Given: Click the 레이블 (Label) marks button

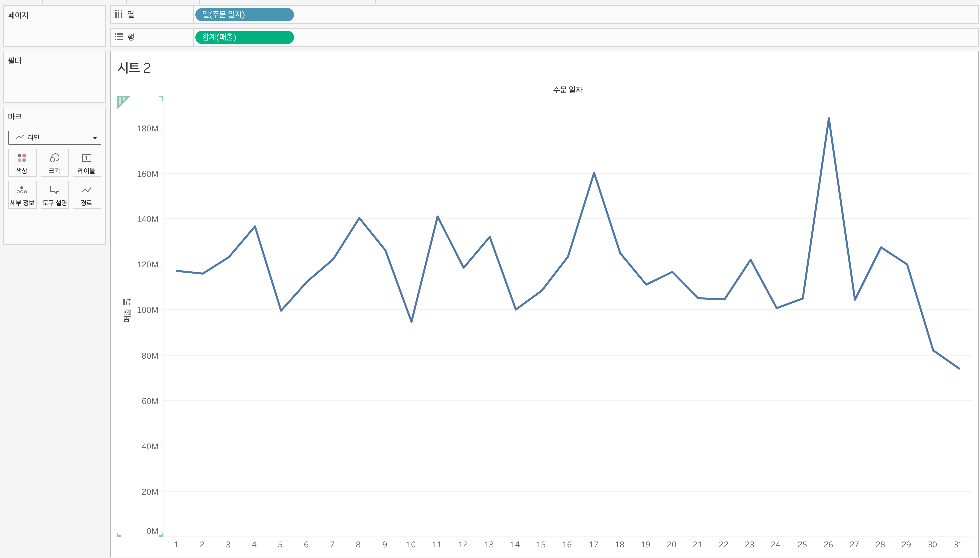Looking at the screenshot, I should point(87,162).
